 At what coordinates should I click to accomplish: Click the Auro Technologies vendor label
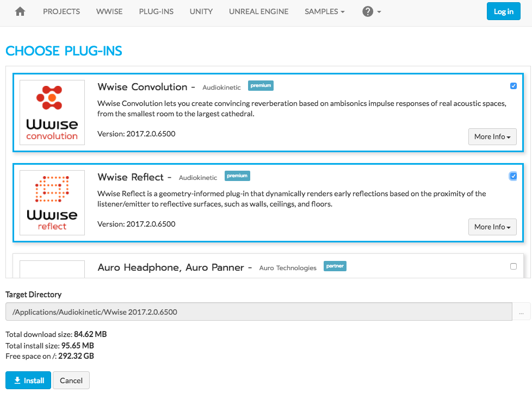click(288, 268)
